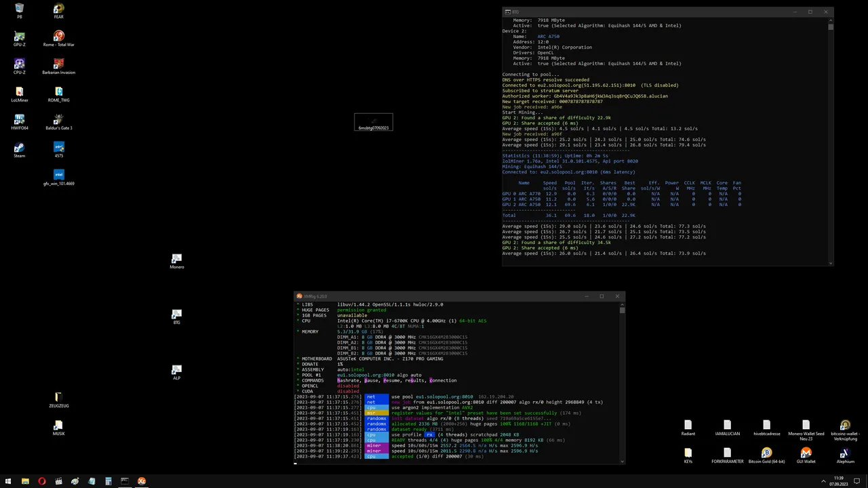The width and height of the screenshot is (868, 488).
Task: Switch to the command prompt taskbar window
Action: pyautogui.click(x=125, y=481)
